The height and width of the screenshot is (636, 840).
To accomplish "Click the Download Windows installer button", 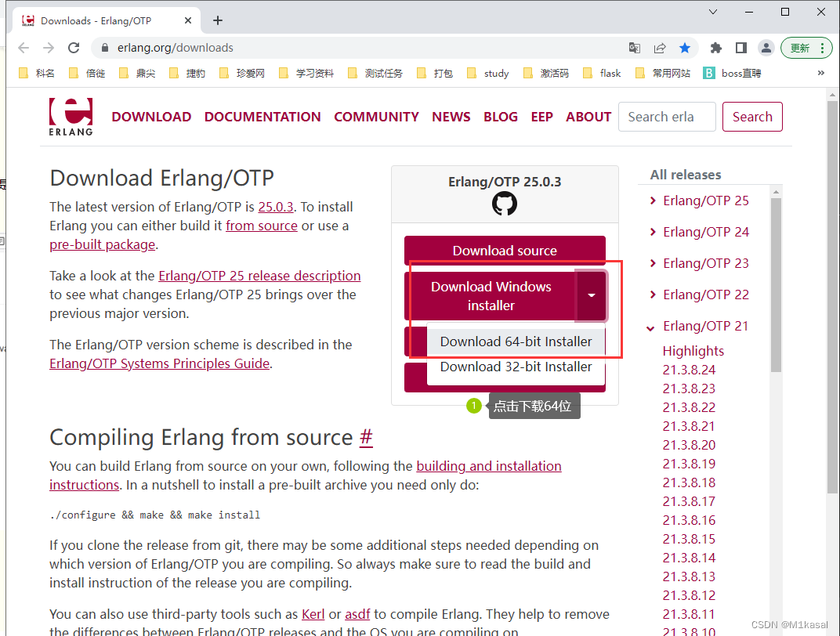I will tap(491, 296).
